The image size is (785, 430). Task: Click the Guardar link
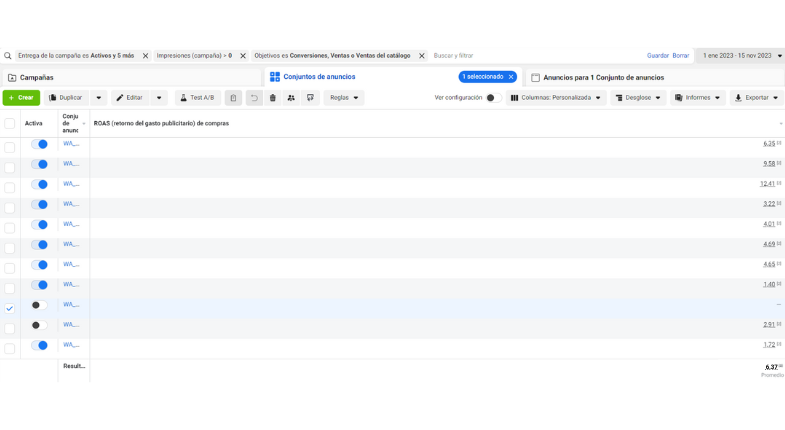tap(657, 56)
